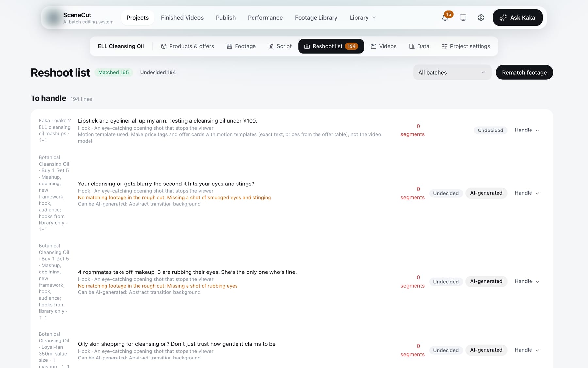Click the SceneCut logo avatar

pos(53,18)
